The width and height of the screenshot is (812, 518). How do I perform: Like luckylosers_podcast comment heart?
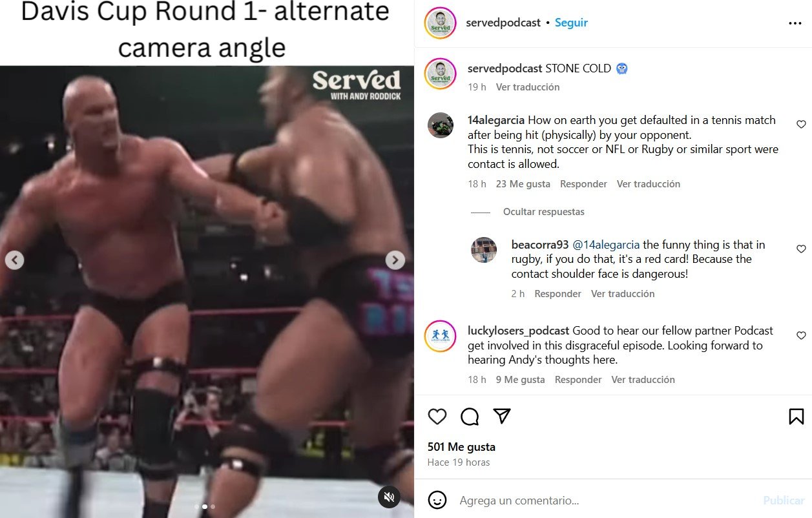pos(801,335)
